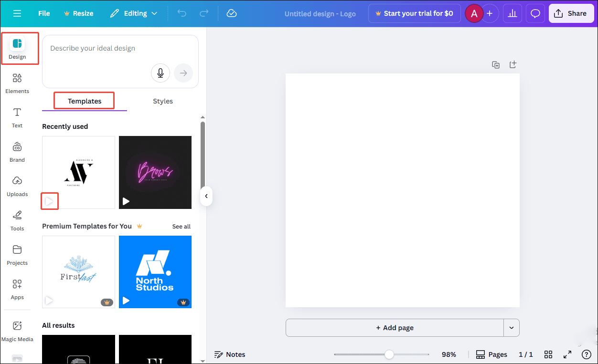Click See all premium templates

coord(181,226)
